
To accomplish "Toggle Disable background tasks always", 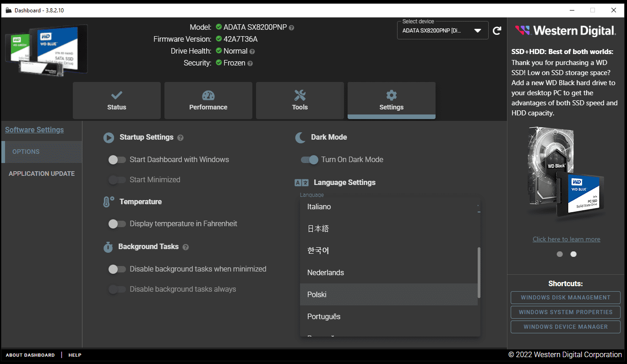I will [x=117, y=289].
